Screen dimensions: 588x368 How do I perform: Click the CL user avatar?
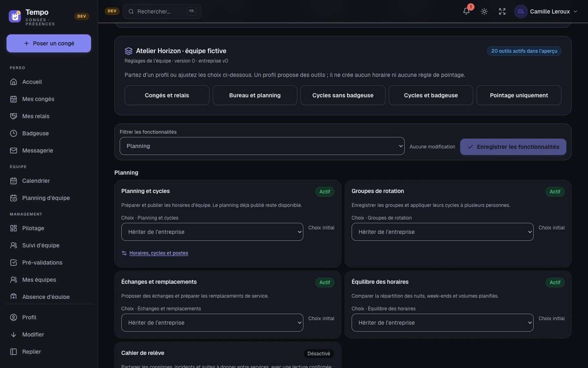pos(521,11)
